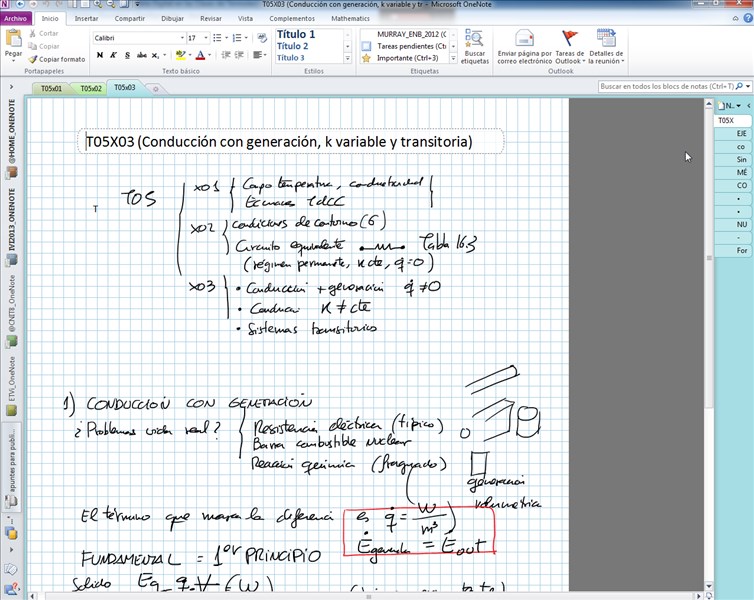Apply bold with the N button

coord(100,55)
